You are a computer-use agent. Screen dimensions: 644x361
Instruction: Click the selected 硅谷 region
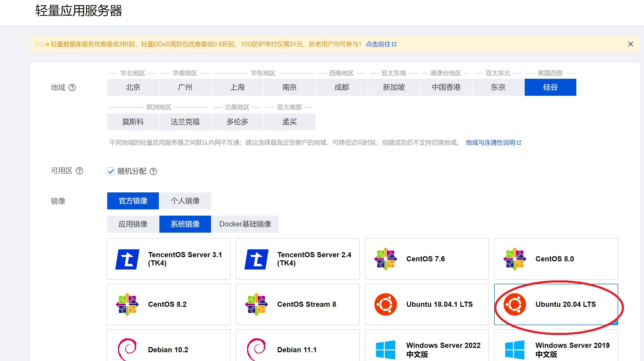pos(550,87)
